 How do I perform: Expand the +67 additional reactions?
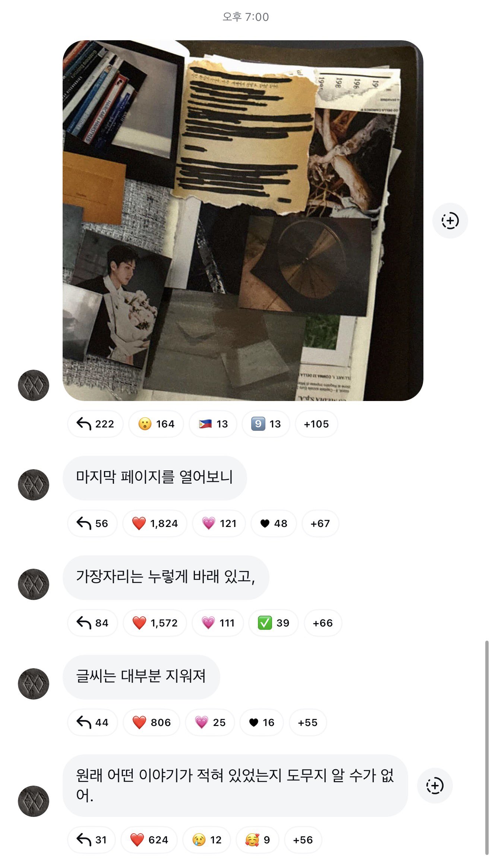tap(320, 523)
